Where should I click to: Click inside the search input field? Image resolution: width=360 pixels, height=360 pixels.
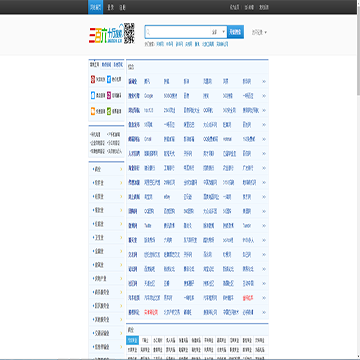coord(178,32)
